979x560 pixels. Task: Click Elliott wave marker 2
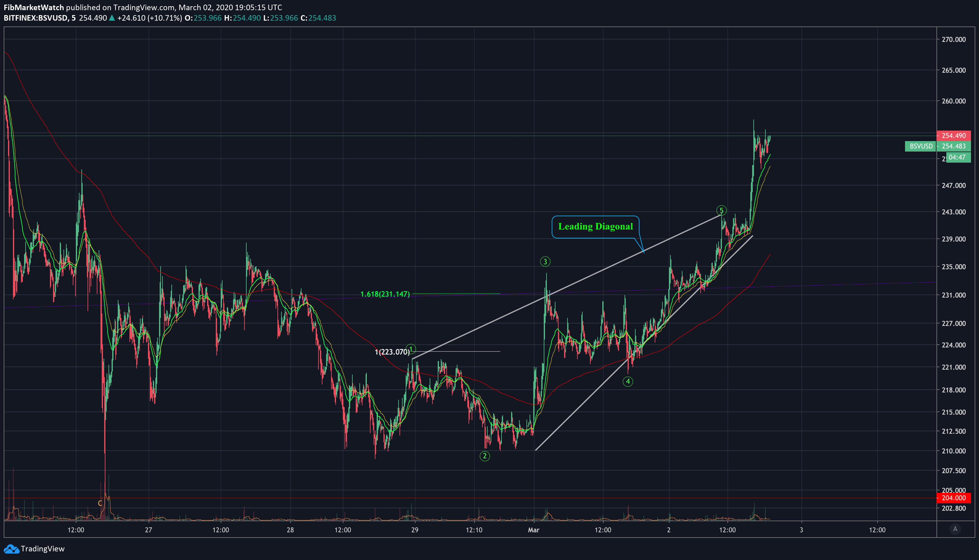click(485, 456)
